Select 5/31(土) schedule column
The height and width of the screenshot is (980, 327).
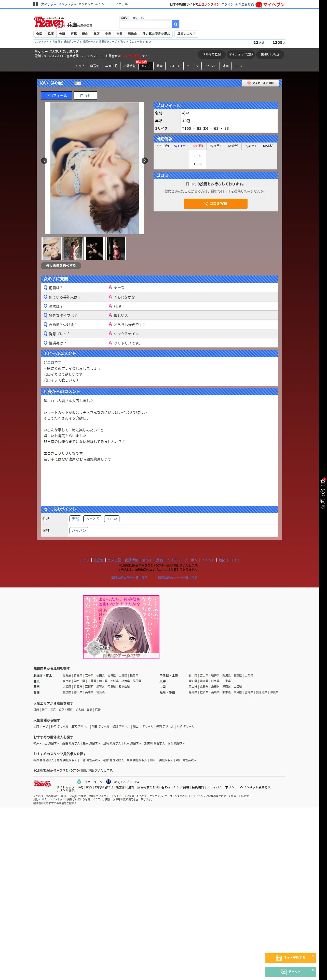[x=180, y=146]
